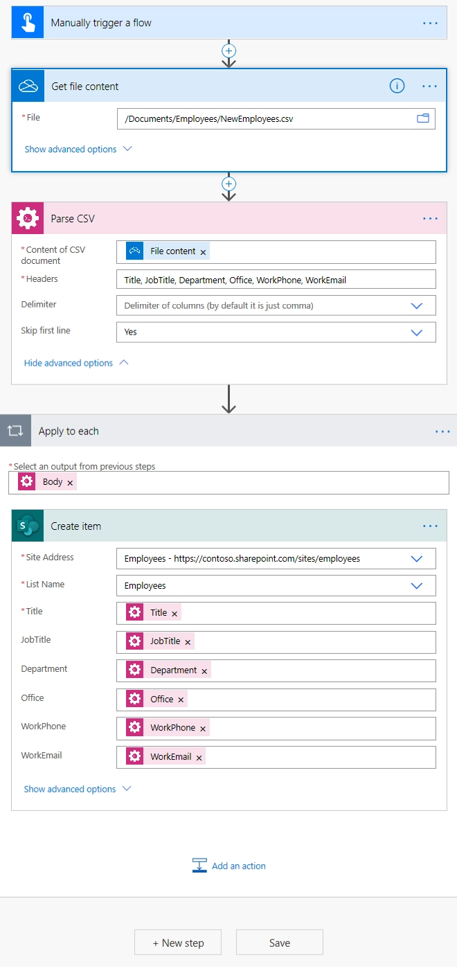Click the Office token
Viewport: 457px width, 980px height.
[156, 700]
